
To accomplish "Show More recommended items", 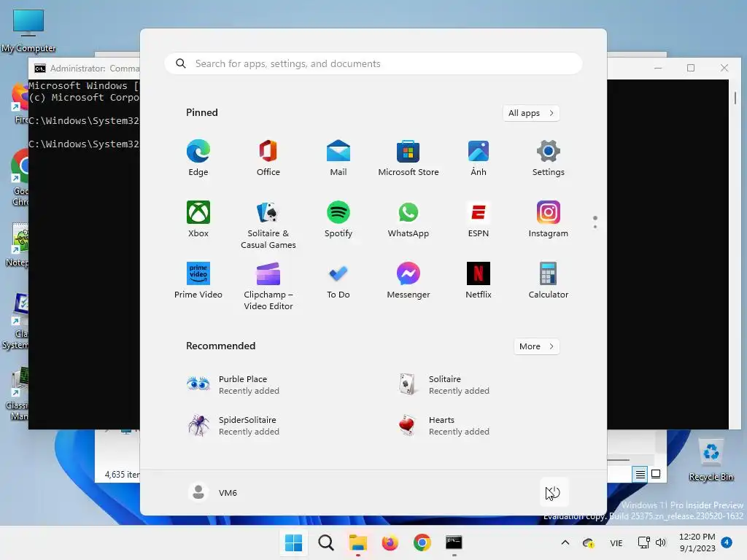I will (x=536, y=346).
